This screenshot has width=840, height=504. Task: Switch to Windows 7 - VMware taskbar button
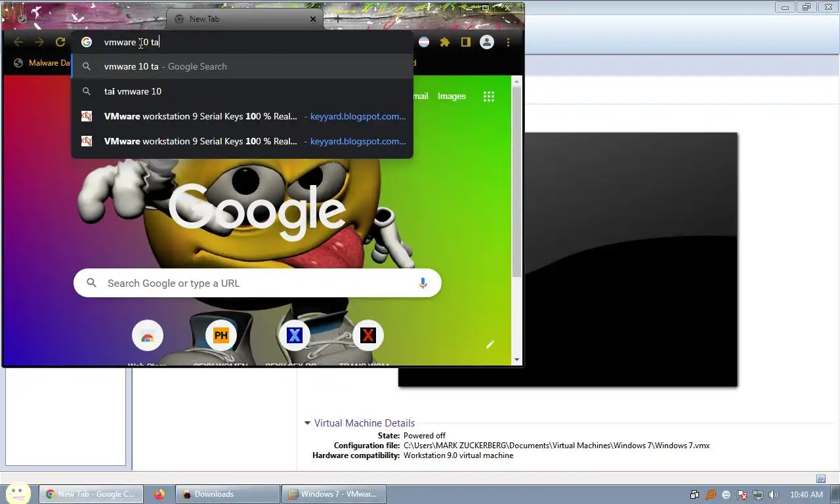tap(334, 494)
